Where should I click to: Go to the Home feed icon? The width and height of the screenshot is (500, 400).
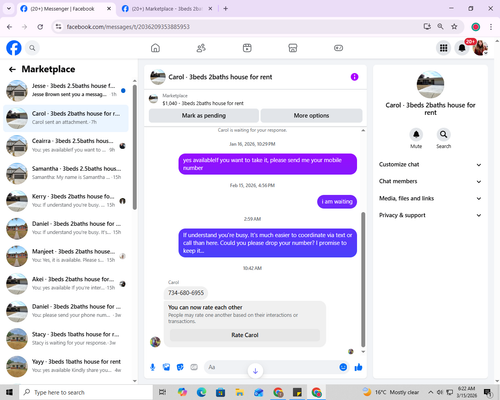(x=155, y=48)
